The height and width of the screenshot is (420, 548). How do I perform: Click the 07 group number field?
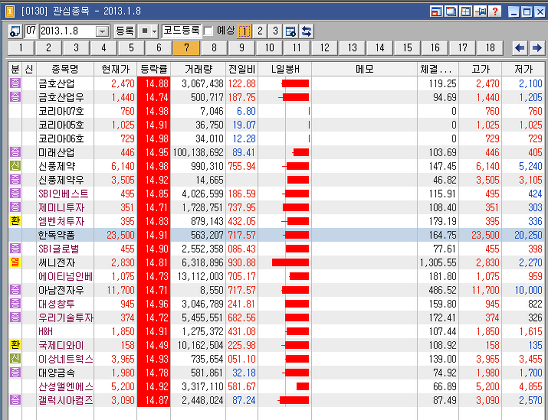click(31, 31)
